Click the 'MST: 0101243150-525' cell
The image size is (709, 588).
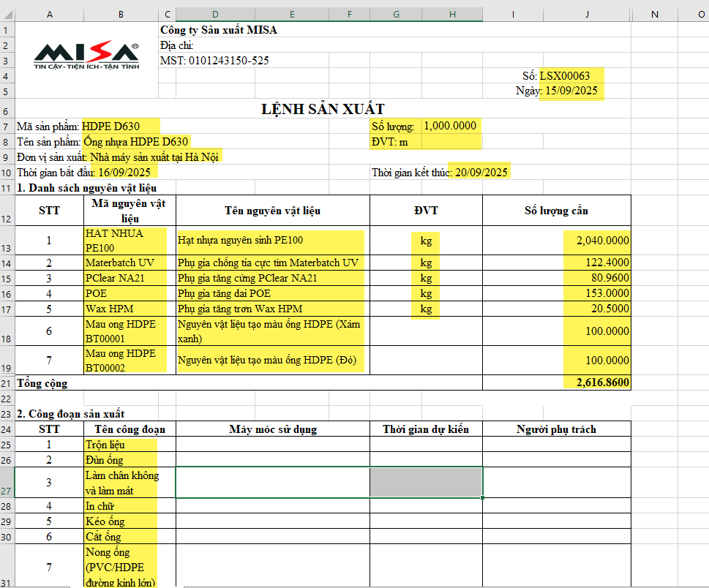pyautogui.click(x=214, y=61)
